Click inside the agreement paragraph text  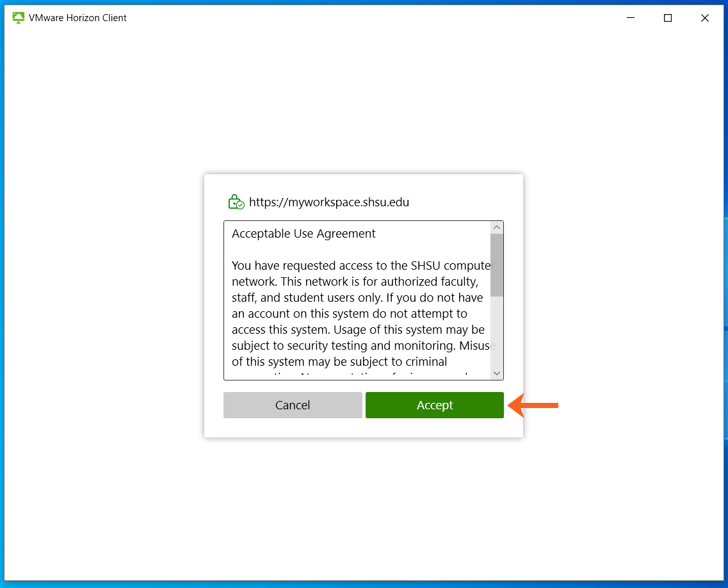click(x=355, y=298)
